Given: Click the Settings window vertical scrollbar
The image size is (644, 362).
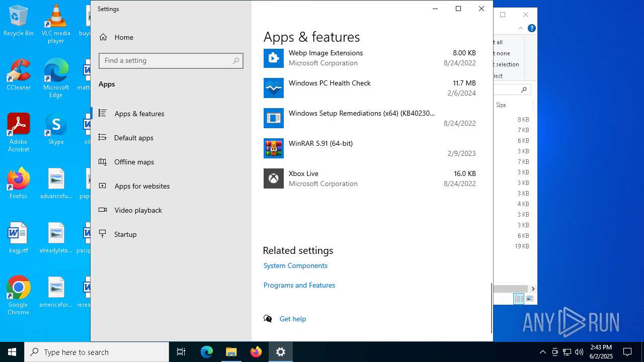Looking at the screenshot, I should coord(491,308).
